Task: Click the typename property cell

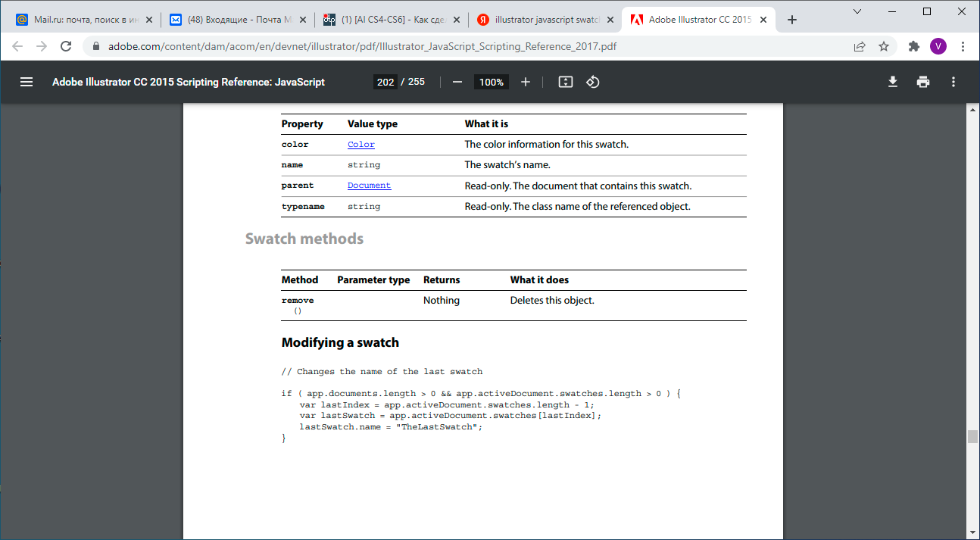Action: click(303, 206)
